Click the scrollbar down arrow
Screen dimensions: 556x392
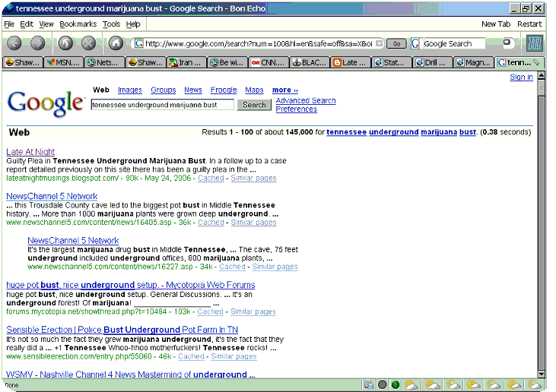click(x=541, y=374)
